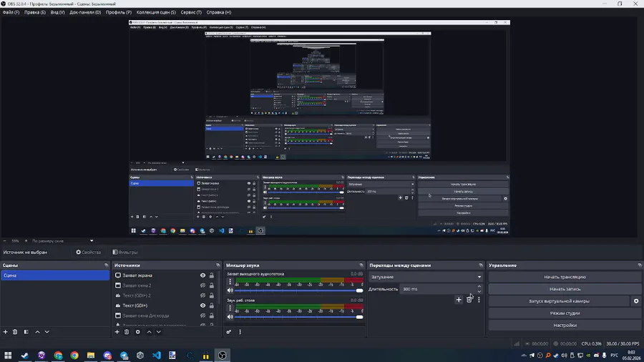Open options dots for Захват выходного аудиопотока

click(x=230, y=282)
